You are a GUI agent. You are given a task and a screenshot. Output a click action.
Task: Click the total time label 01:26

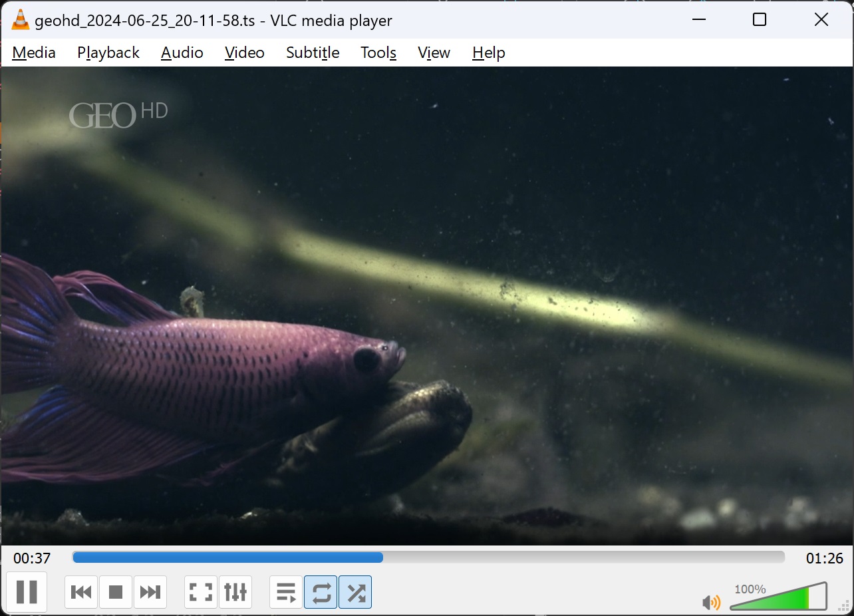pyautogui.click(x=825, y=558)
